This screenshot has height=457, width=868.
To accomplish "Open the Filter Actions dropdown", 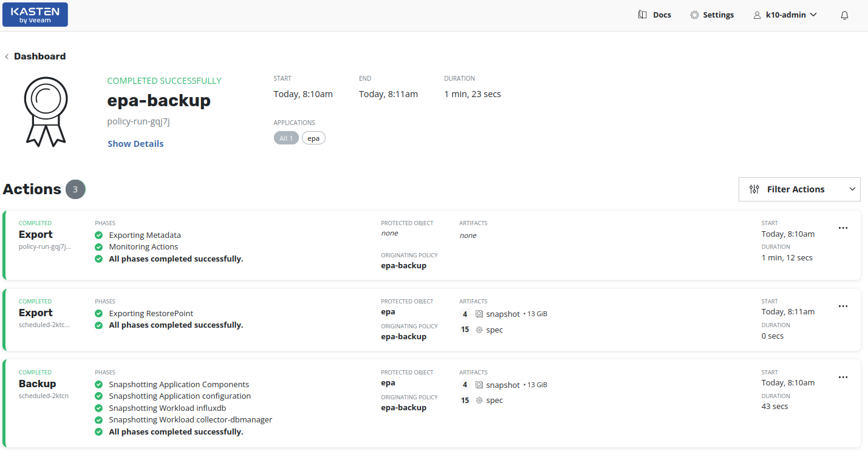I will [x=799, y=189].
